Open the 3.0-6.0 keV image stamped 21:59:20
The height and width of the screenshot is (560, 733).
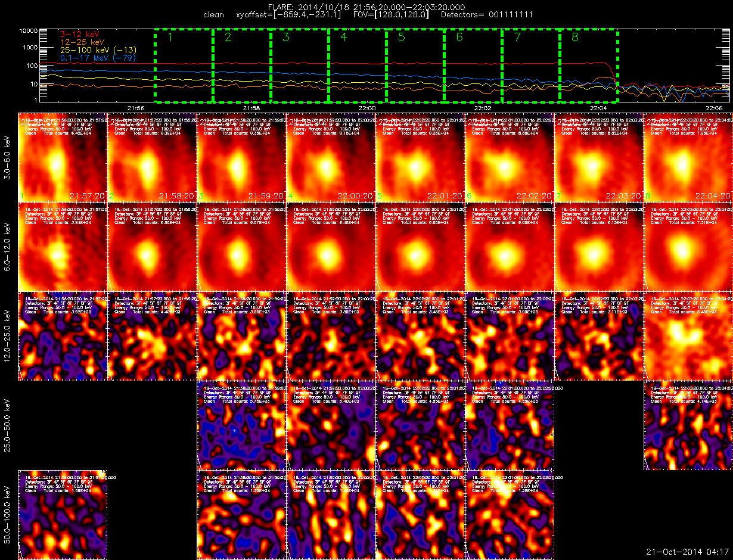click(241, 157)
